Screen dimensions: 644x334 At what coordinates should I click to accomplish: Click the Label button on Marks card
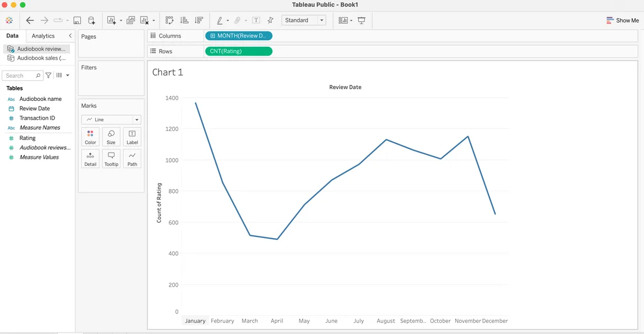click(x=132, y=137)
